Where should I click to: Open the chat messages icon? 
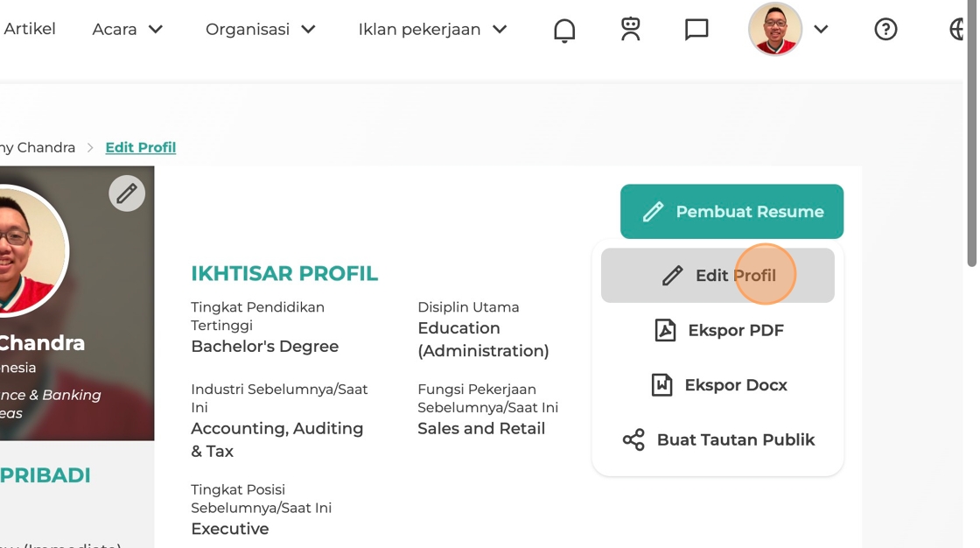(696, 30)
